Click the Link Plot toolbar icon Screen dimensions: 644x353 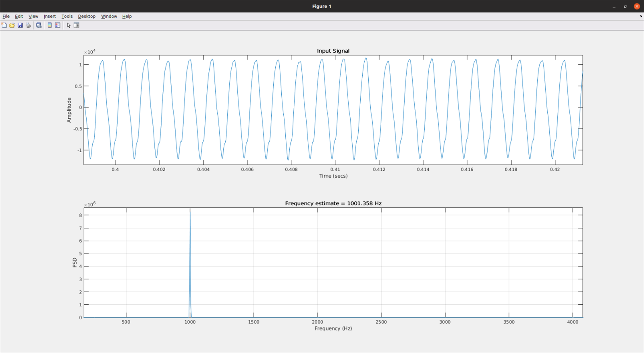click(39, 25)
